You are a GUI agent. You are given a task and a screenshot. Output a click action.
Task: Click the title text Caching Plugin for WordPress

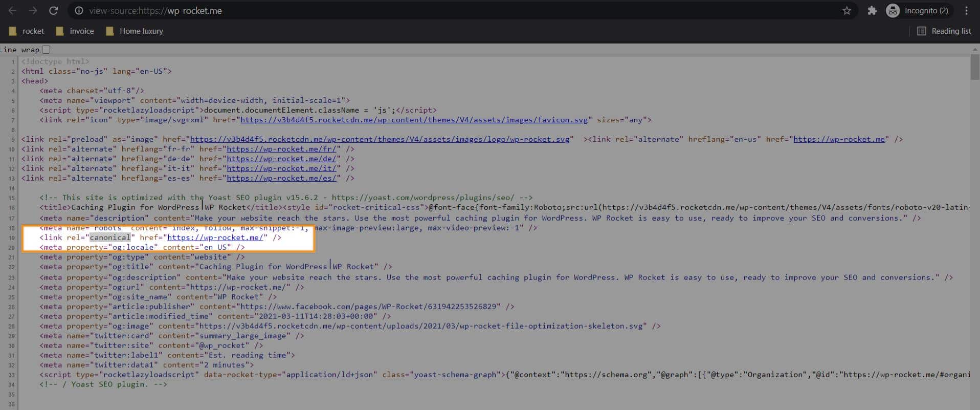[135, 207]
